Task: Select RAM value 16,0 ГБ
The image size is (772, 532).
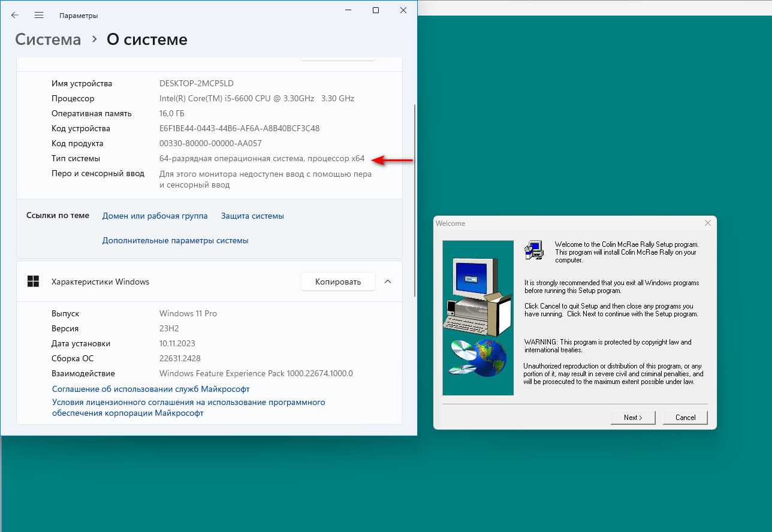Action: click(x=172, y=113)
